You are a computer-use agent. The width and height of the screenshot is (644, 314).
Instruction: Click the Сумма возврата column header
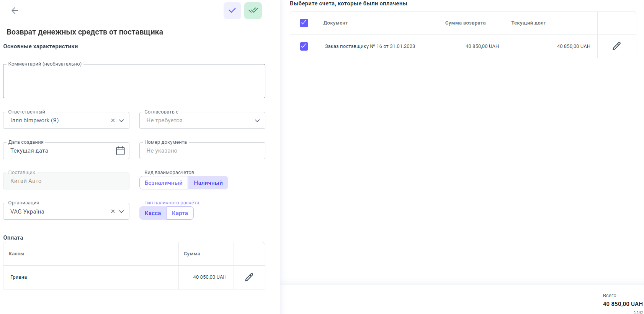(465, 23)
